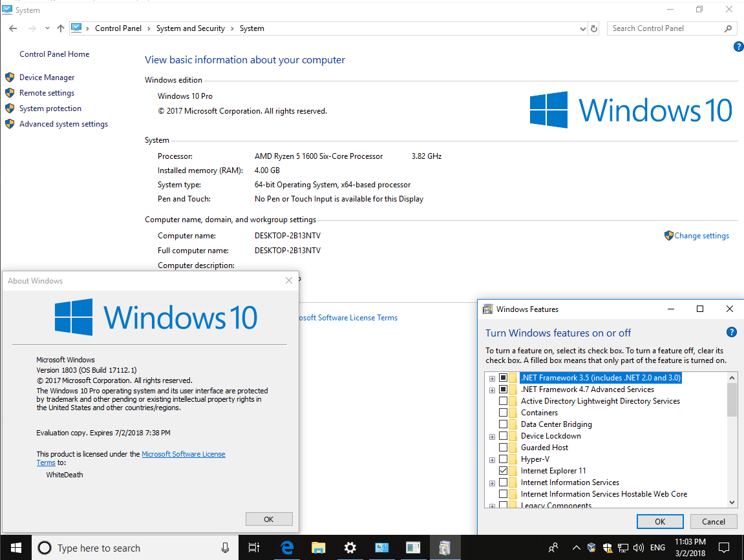Viewport: 744px width, 560px height.
Task: Select System breadcrumb item
Action: click(252, 28)
